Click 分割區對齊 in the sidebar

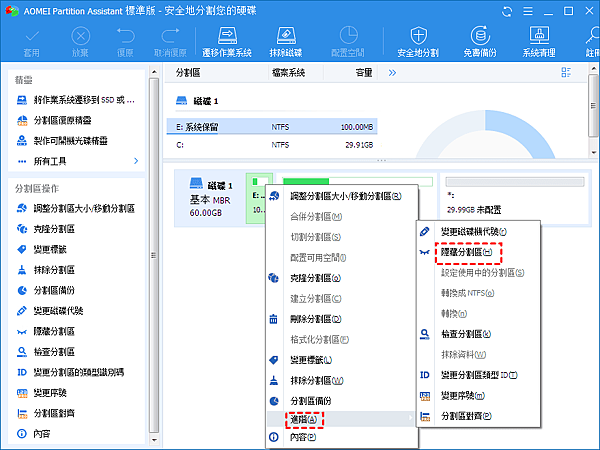[x=46, y=413]
